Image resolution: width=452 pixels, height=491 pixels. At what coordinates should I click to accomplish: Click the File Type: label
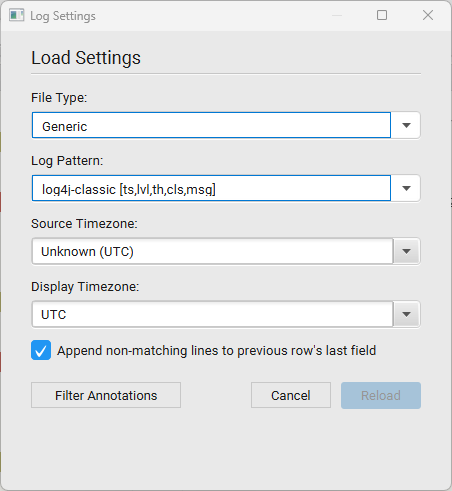point(59,98)
